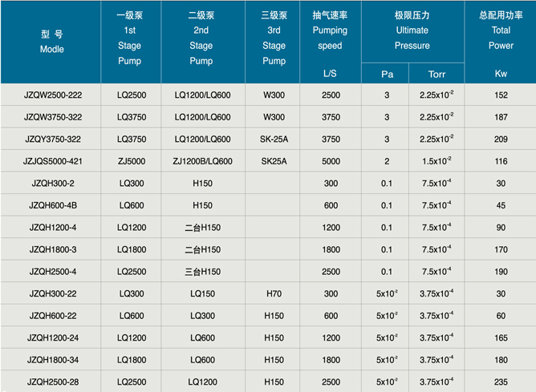Screen dimensions: 536x392
Task: Click the ZJ1200B/LQ600 second stage cell
Action: click(201, 161)
